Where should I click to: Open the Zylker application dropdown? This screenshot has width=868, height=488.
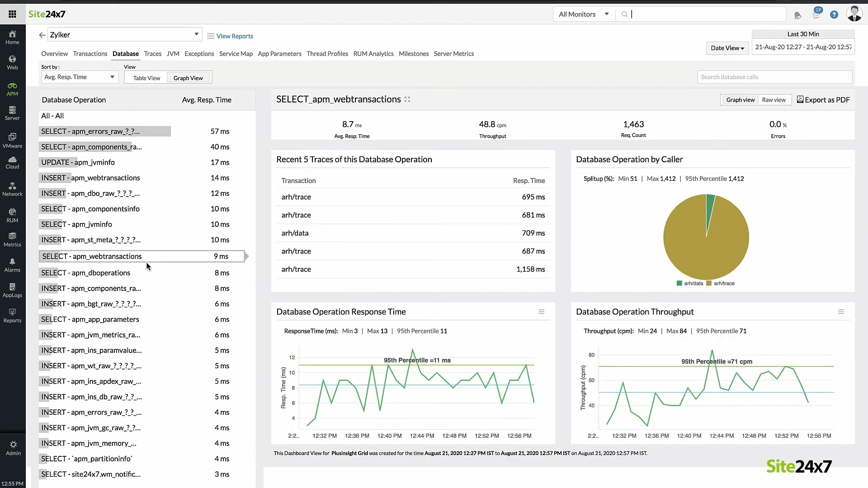pyautogui.click(x=125, y=35)
